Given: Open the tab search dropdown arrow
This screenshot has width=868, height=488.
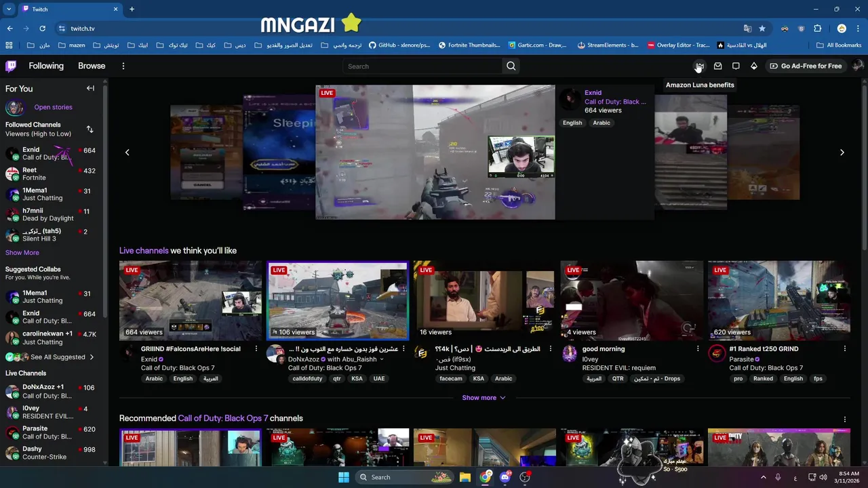Looking at the screenshot, I should [9, 9].
